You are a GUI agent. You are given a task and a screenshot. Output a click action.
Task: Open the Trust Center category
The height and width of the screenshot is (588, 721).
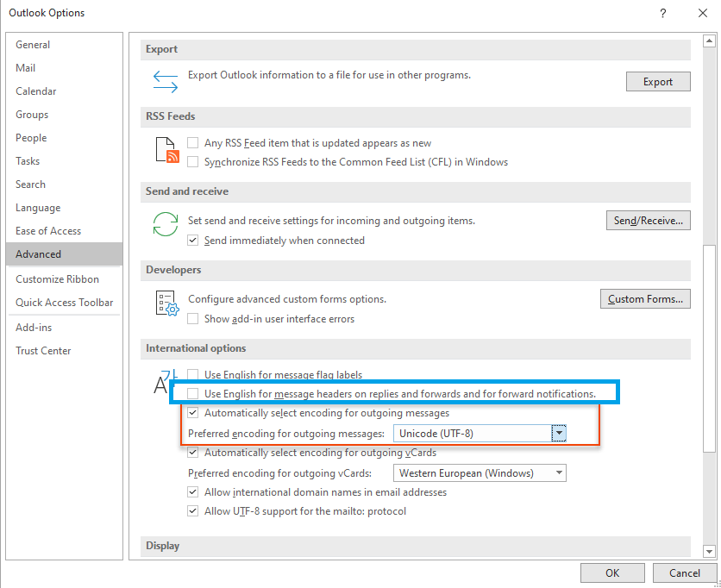65,351
